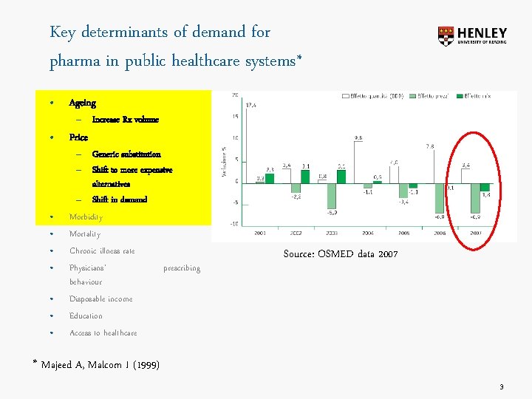Click the 'Education' bullet text
Viewport: 532px width, 399px height.
[86, 316]
